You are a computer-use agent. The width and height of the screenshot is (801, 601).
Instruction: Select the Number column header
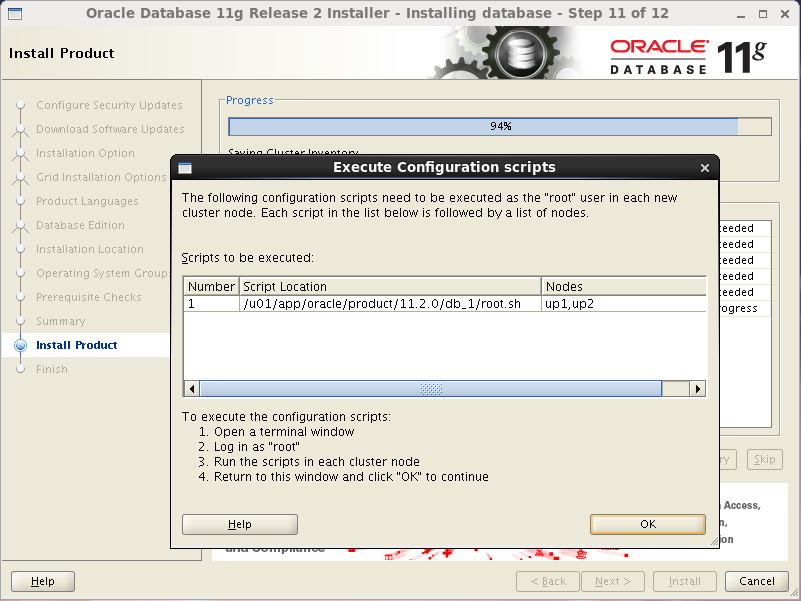click(x=211, y=286)
